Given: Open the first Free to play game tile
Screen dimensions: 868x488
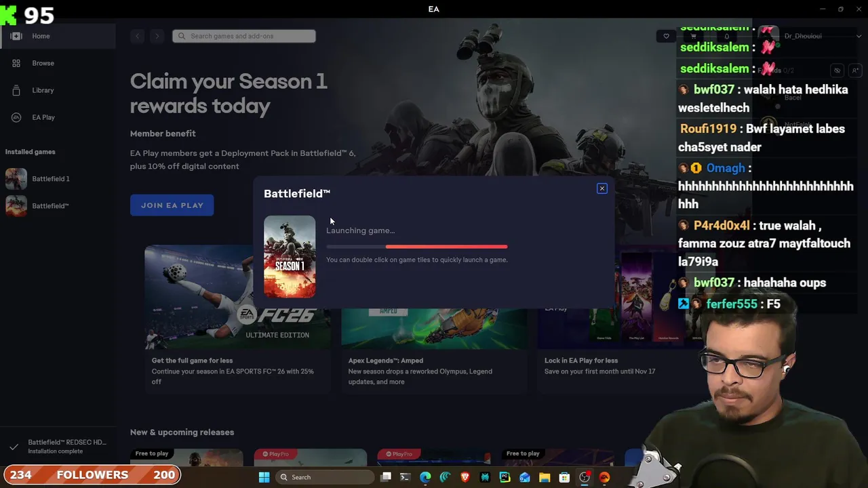Looking at the screenshot, I should 186,458.
